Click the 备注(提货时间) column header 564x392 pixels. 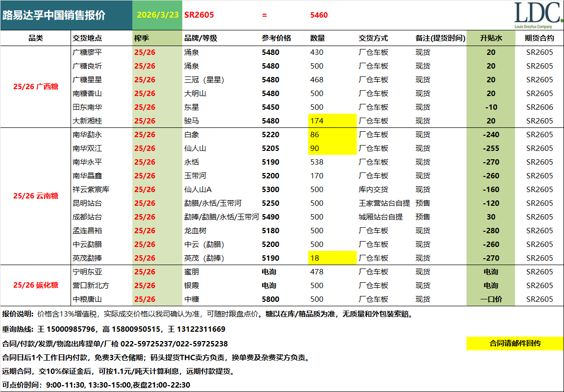[440, 38]
